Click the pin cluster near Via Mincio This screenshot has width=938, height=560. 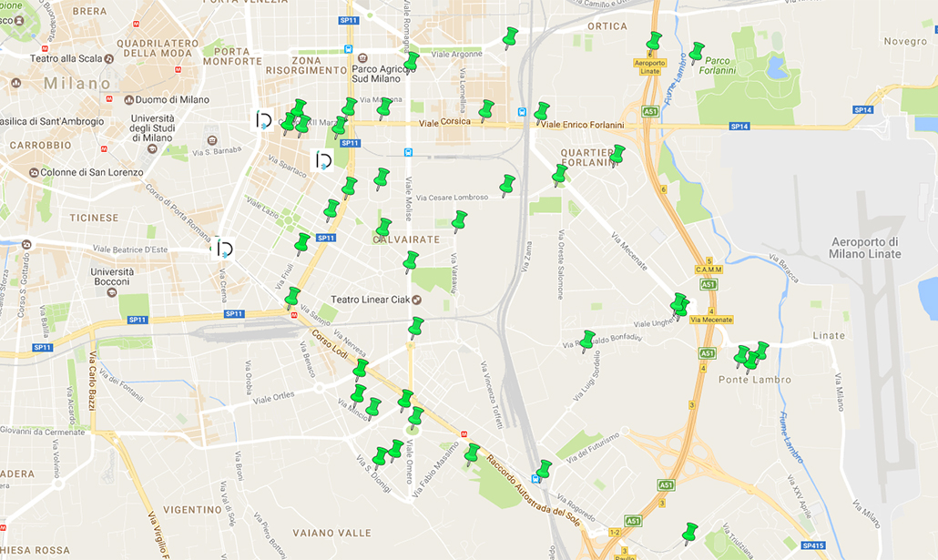(x=364, y=401)
